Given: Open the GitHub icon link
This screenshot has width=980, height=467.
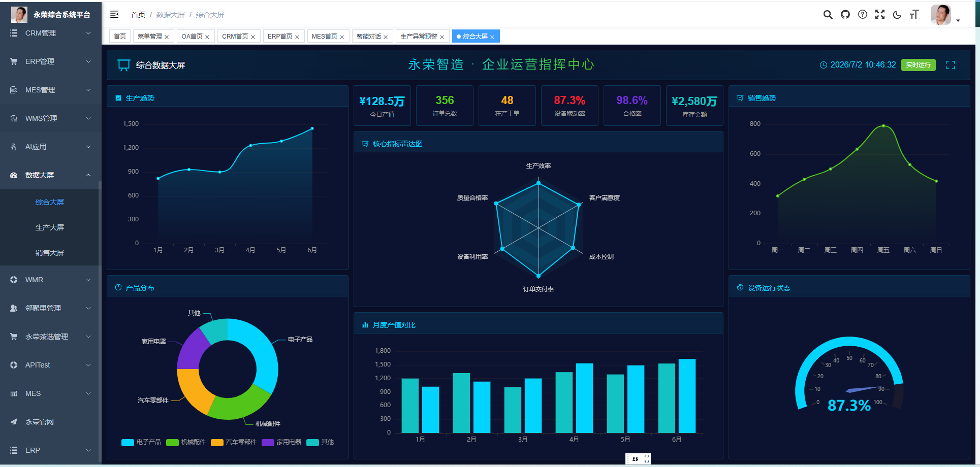Looking at the screenshot, I should click(x=845, y=15).
